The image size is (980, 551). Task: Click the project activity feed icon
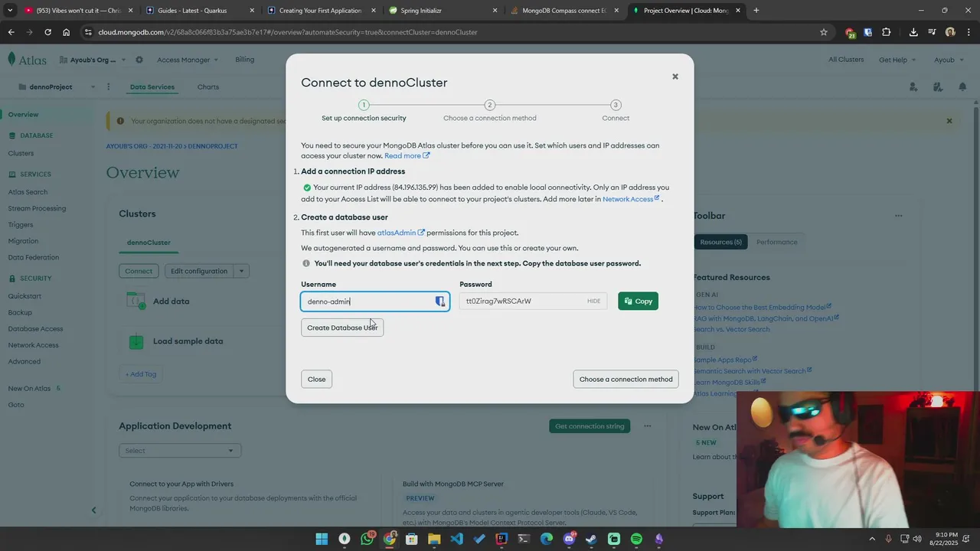click(938, 87)
